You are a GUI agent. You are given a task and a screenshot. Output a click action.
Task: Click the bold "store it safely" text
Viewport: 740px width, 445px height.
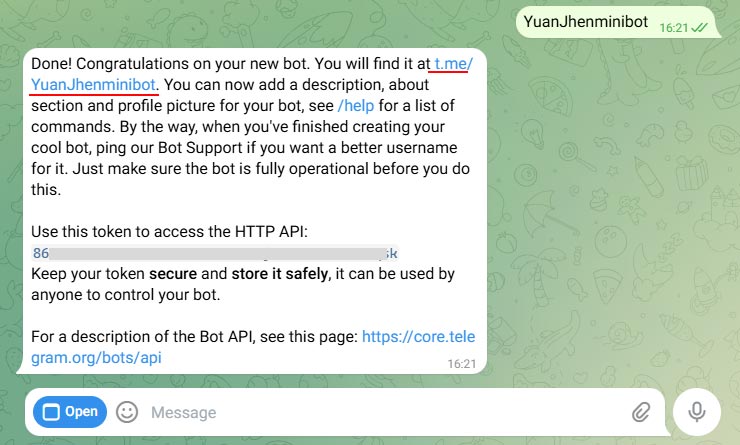[x=279, y=274]
